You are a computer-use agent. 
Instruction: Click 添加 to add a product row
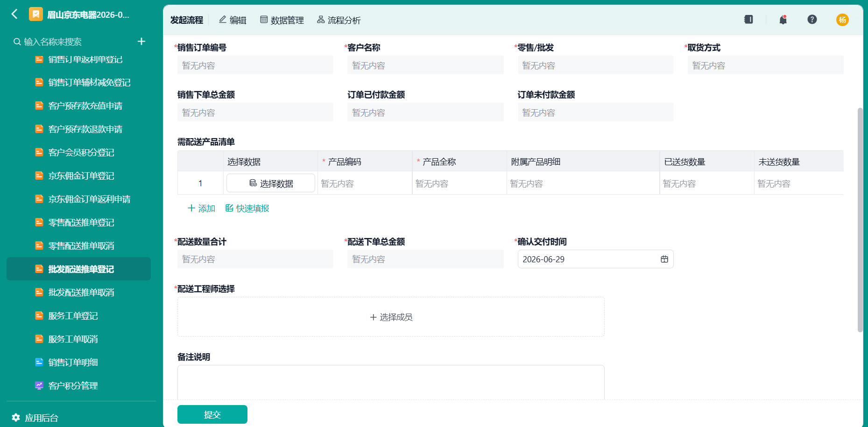coord(201,209)
